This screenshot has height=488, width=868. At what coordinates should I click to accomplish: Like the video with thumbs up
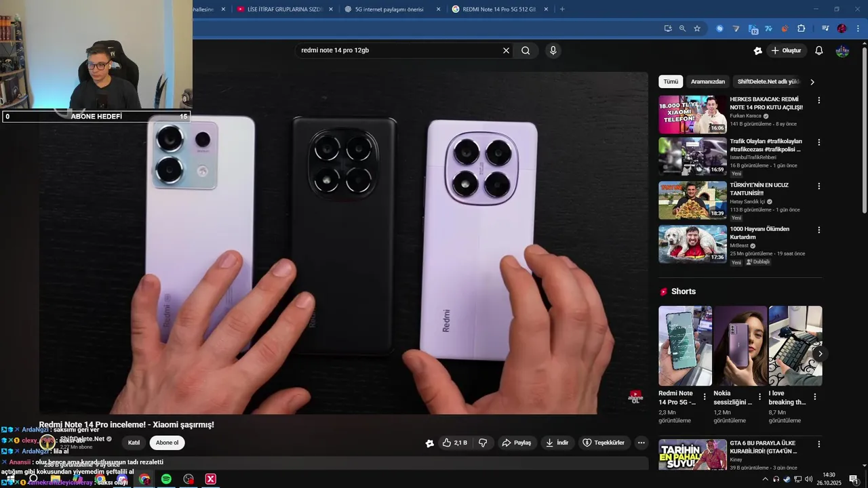pos(454,443)
